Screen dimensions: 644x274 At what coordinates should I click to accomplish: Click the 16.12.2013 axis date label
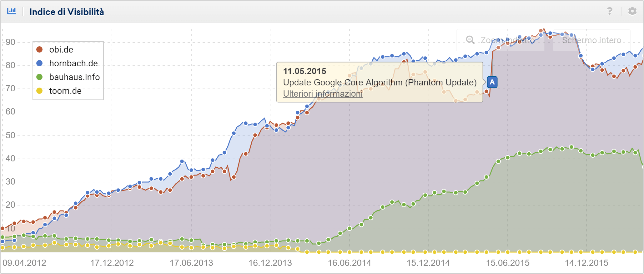coord(270,263)
